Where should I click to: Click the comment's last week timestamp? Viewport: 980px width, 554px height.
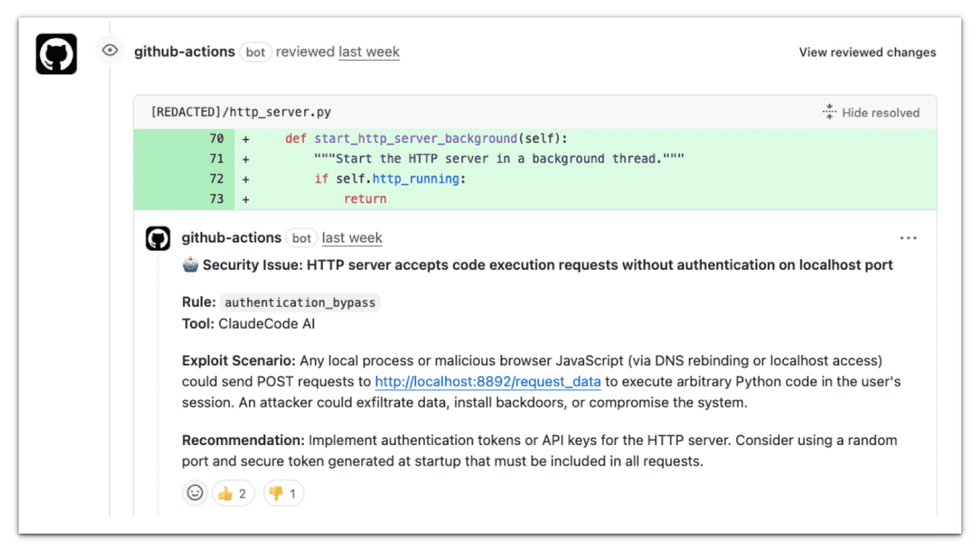coord(352,238)
